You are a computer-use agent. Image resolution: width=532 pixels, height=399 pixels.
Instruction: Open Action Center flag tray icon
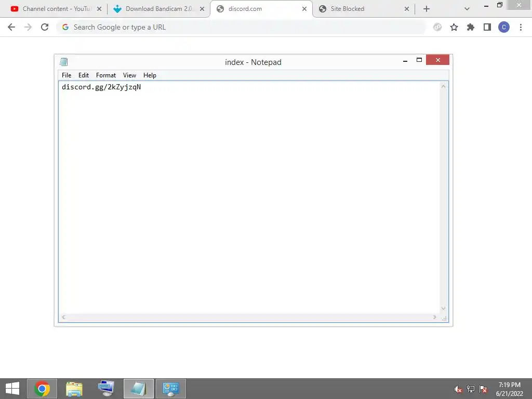[x=483, y=389]
